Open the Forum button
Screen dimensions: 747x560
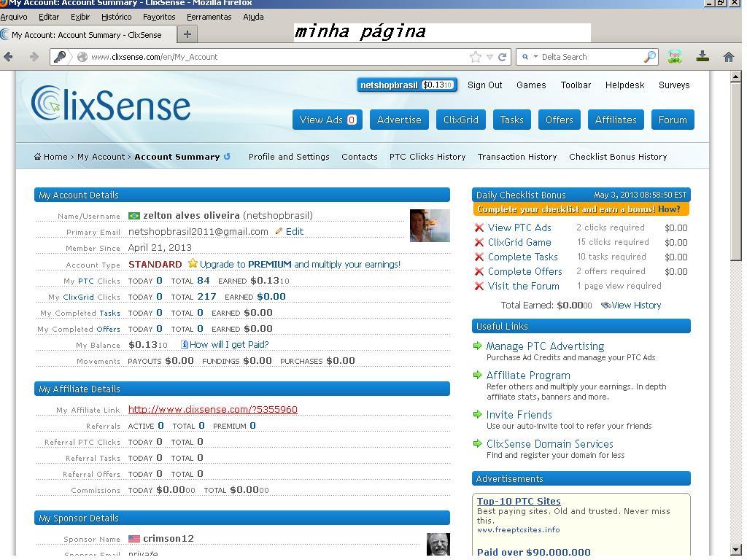click(673, 120)
